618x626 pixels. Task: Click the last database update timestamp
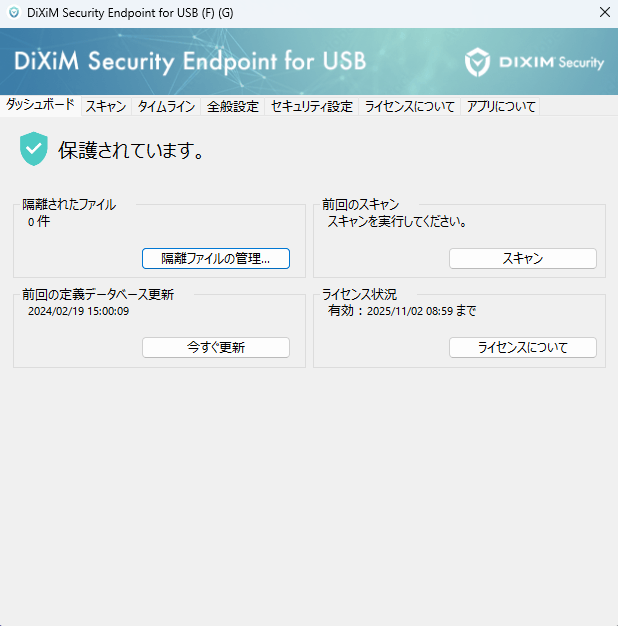(x=79, y=311)
